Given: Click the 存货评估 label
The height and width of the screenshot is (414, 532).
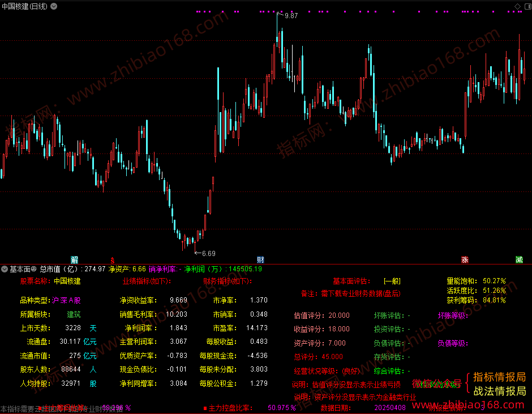Looking at the screenshot, I should tap(389, 357).
